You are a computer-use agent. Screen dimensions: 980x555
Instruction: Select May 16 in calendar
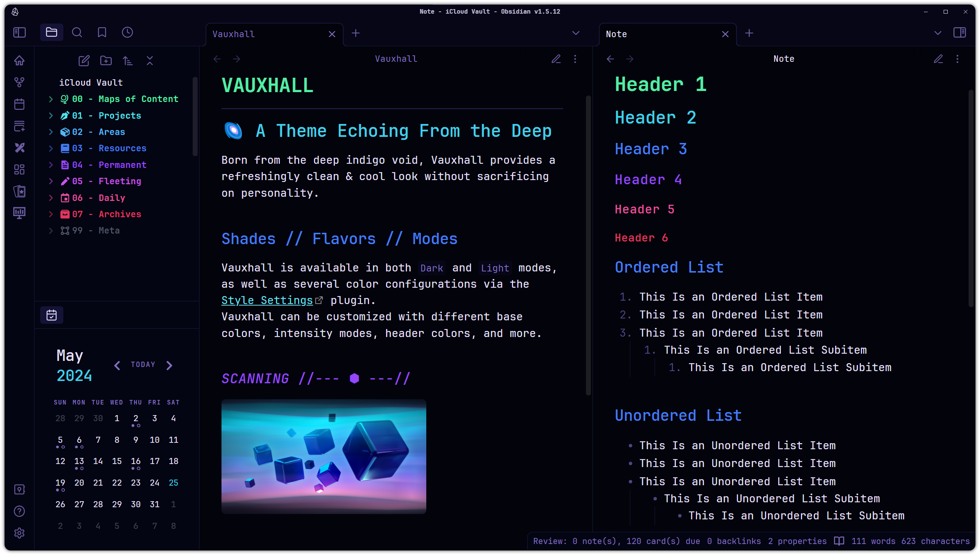pos(136,462)
